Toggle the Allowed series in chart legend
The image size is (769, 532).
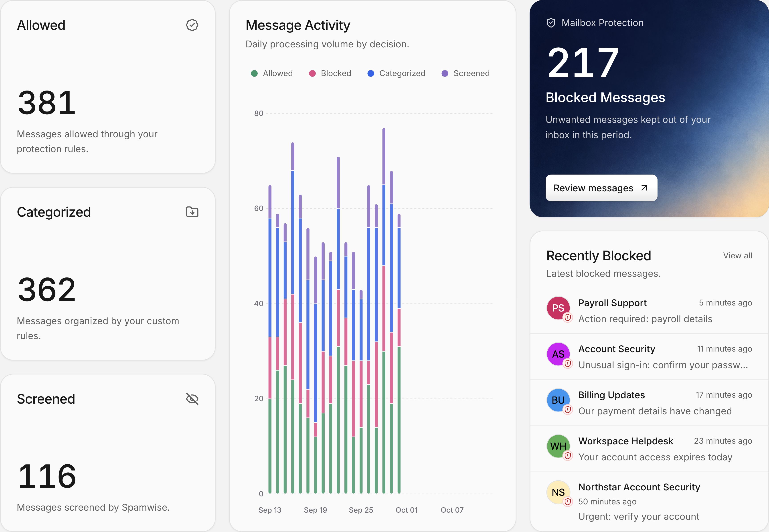(272, 73)
